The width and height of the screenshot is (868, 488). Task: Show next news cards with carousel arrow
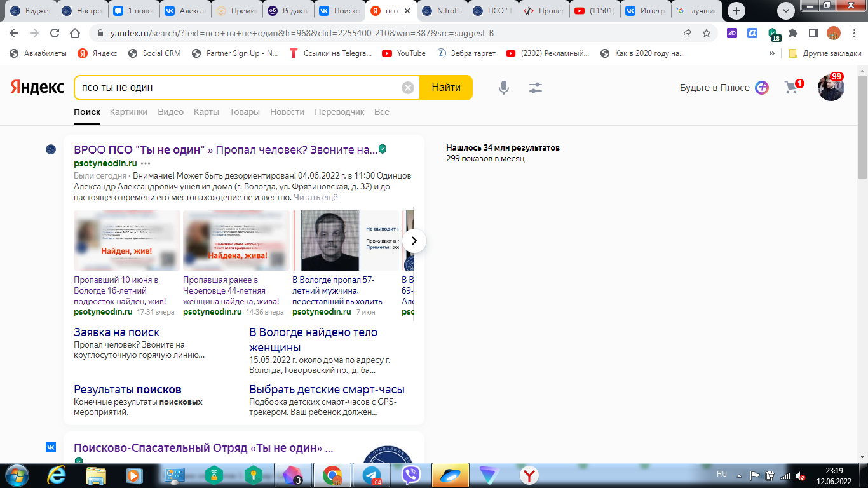[x=414, y=241]
